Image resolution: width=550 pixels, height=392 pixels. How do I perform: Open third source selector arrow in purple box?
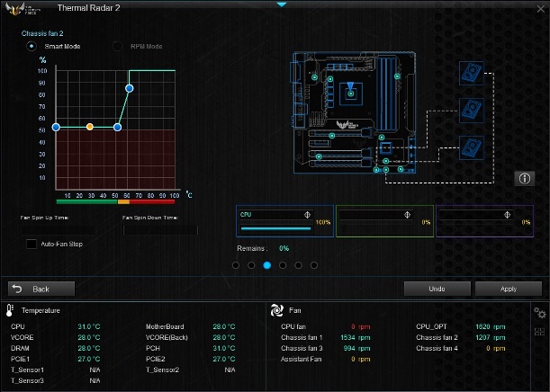coord(507,215)
